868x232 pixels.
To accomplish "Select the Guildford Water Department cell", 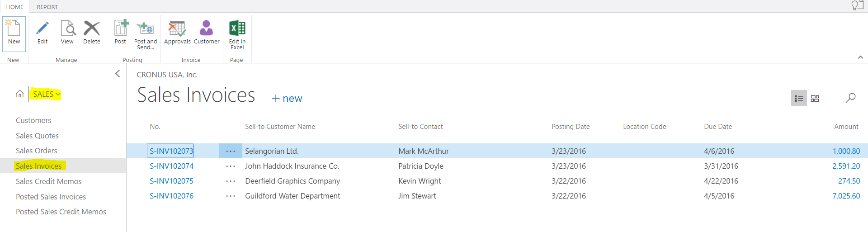I will click(292, 196).
